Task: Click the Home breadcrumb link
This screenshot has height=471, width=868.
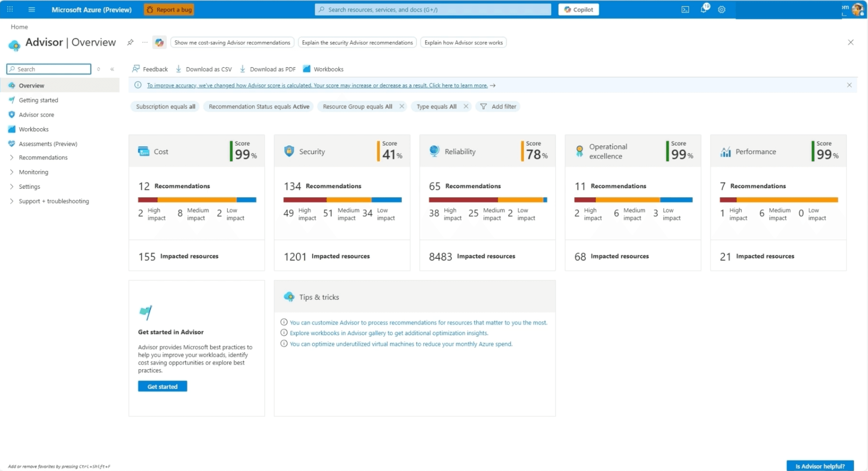Action: point(19,27)
